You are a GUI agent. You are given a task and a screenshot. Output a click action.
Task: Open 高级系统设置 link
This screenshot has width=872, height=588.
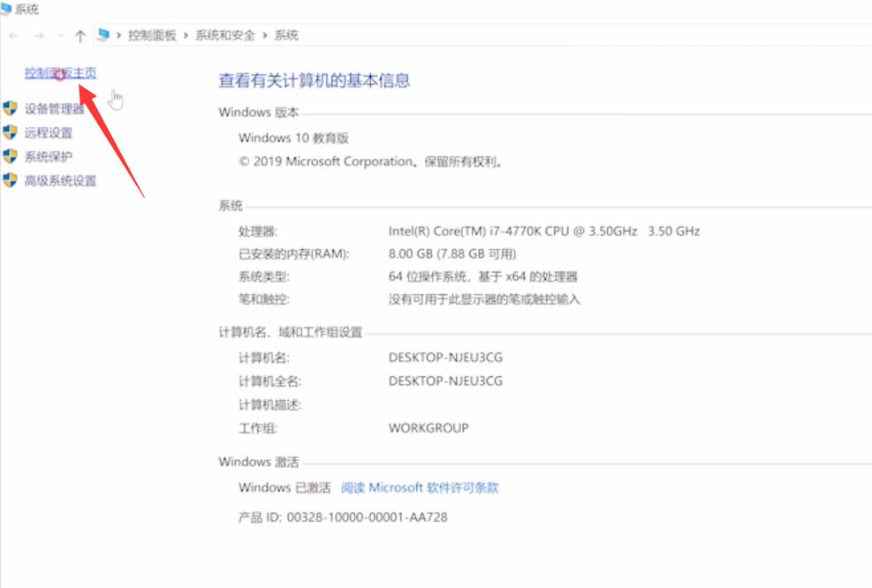pyautogui.click(x=60, y=181)
